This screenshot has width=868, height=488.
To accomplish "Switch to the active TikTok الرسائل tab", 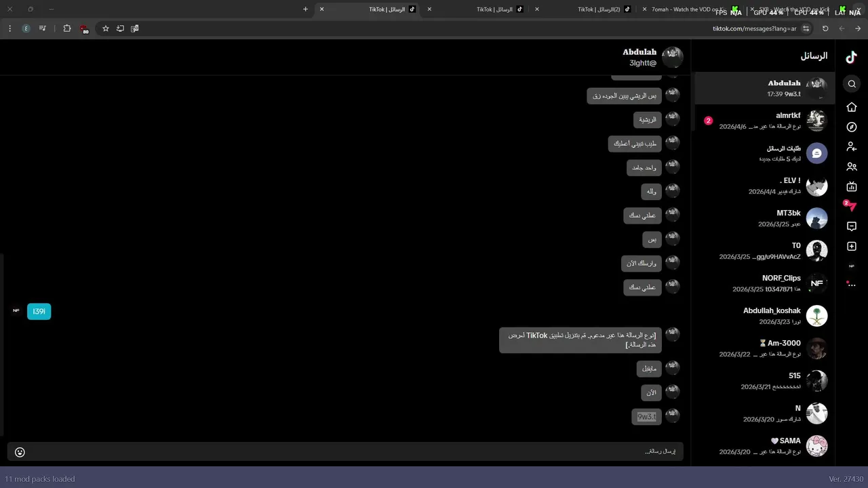I will 368,9.
